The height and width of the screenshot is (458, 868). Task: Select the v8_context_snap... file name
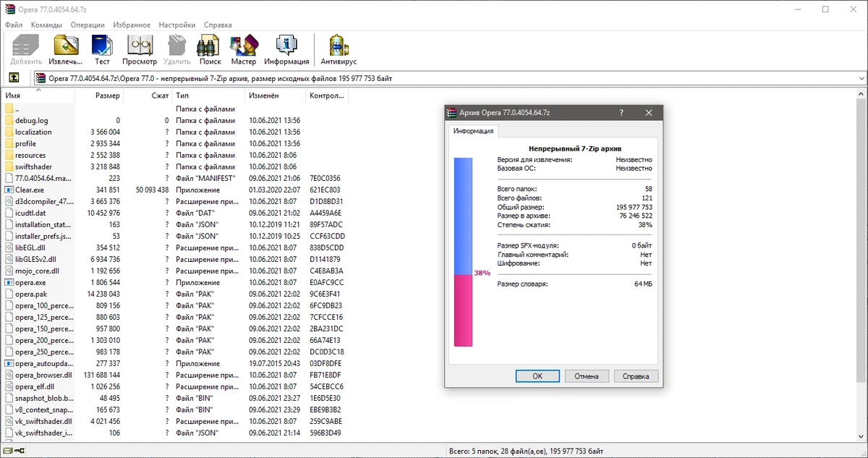coord(44,410)
